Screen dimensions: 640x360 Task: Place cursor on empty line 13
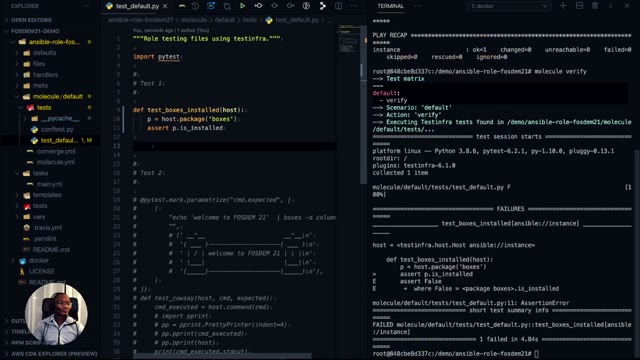click(x=234, y=146)
